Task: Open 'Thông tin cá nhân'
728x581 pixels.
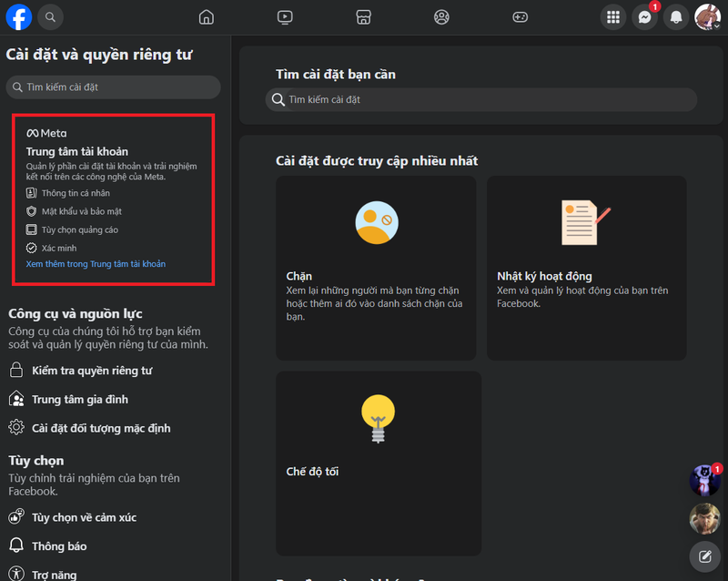Action: (x=76, y=193)
